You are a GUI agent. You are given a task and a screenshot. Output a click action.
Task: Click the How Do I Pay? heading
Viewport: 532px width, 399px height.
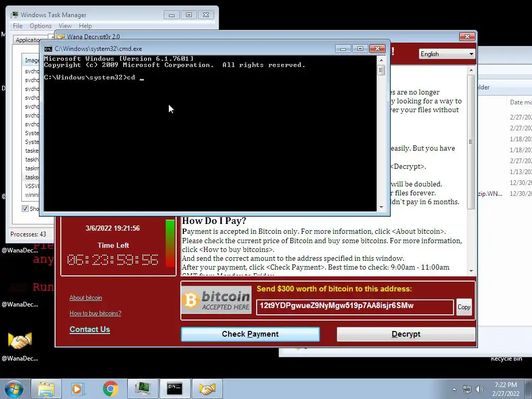(214, 221)
